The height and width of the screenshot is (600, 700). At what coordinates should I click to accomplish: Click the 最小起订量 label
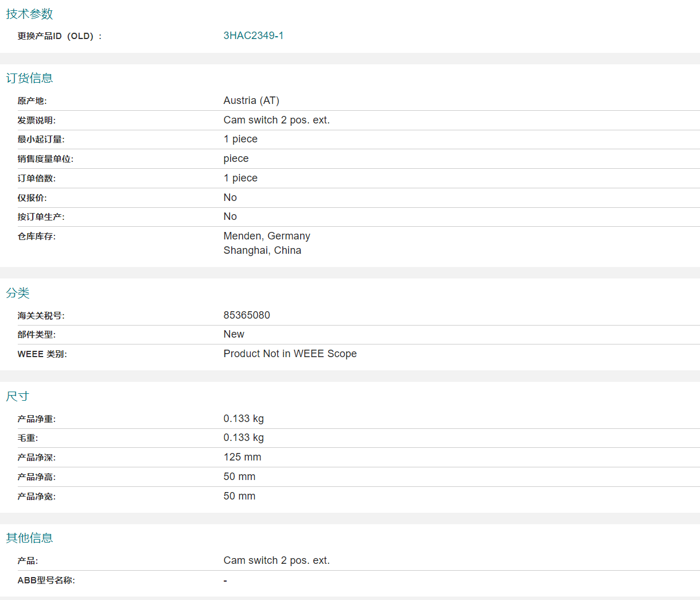pyautogui.click(x=41, y=140)
